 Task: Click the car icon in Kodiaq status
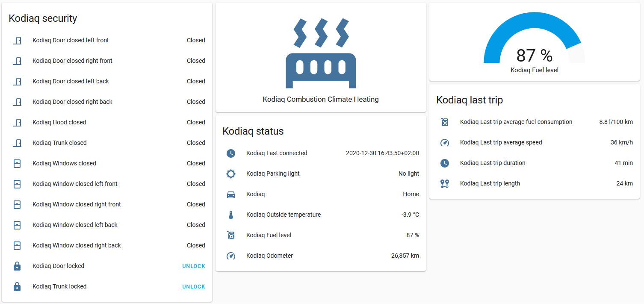231,194
